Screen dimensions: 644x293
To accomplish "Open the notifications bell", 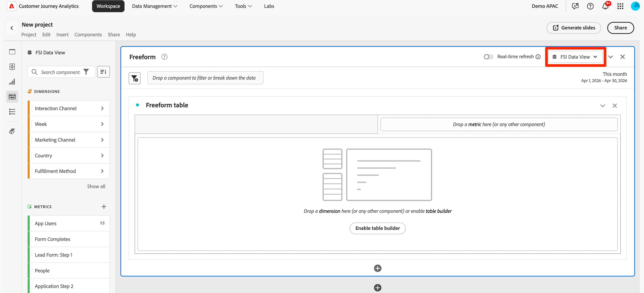I will tap(605, 6).
